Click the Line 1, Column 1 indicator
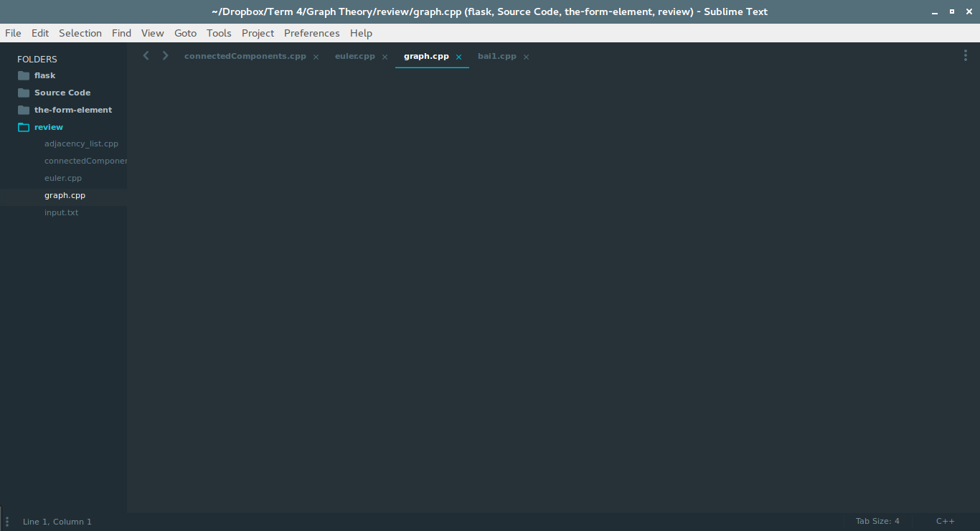 click(x=57, y=522)
